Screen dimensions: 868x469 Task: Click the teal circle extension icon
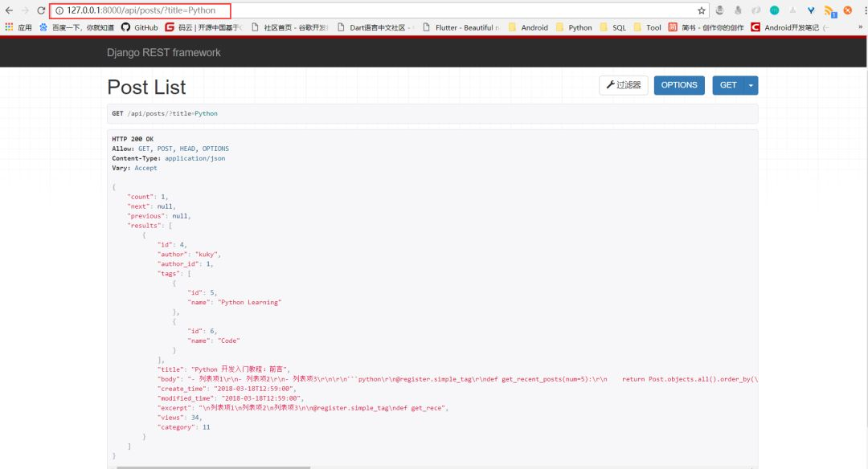tap(775, 10)
